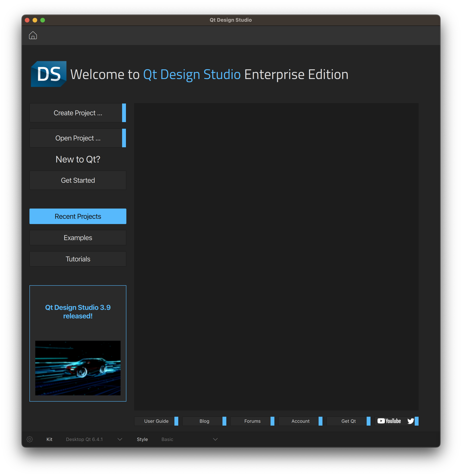Switch to the Examples tab
The height and width of the screenshot is (476, 462).
78,237
